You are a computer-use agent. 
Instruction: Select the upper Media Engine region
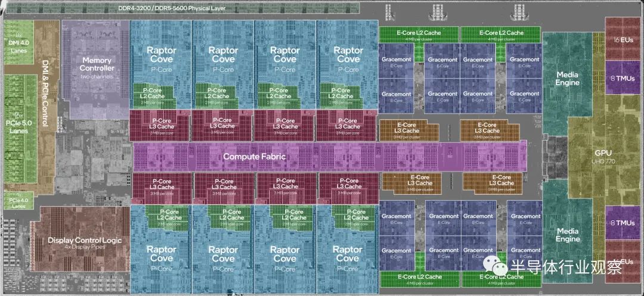point(568,78)
